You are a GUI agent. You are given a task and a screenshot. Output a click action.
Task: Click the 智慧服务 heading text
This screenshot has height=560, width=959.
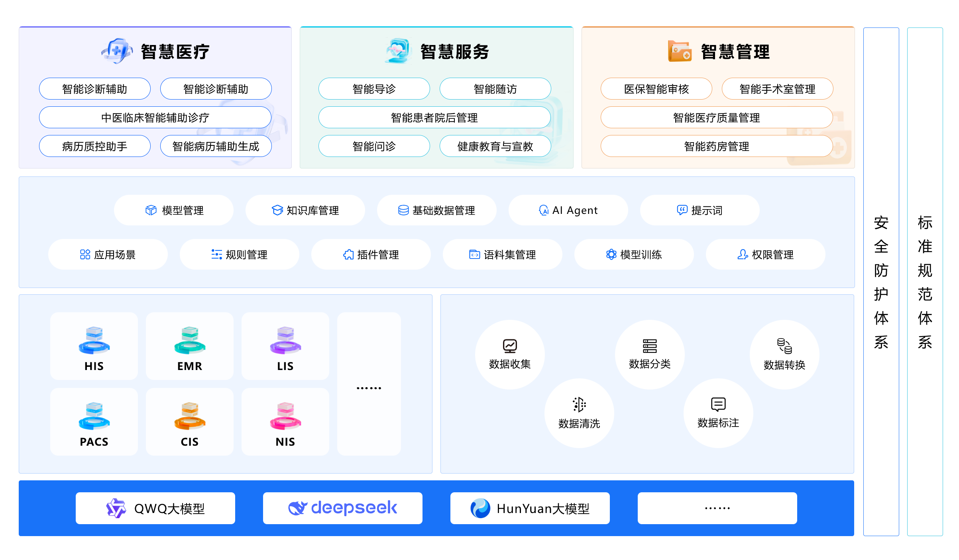point(455,52)
